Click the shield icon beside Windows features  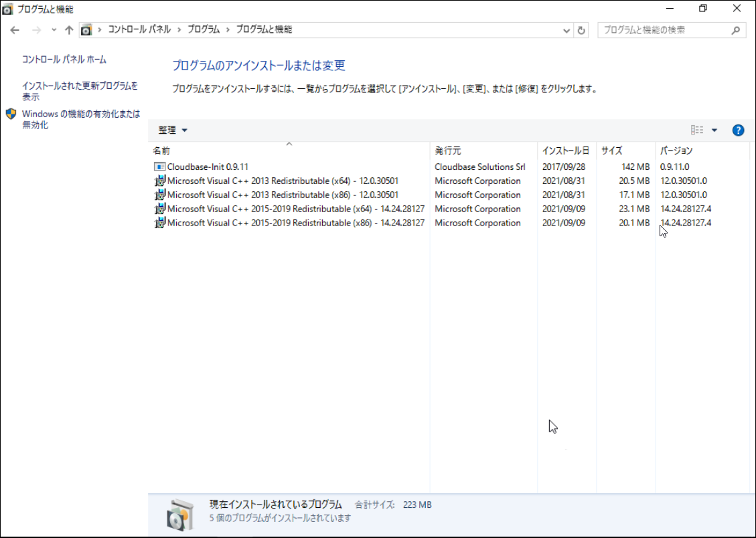11,114
